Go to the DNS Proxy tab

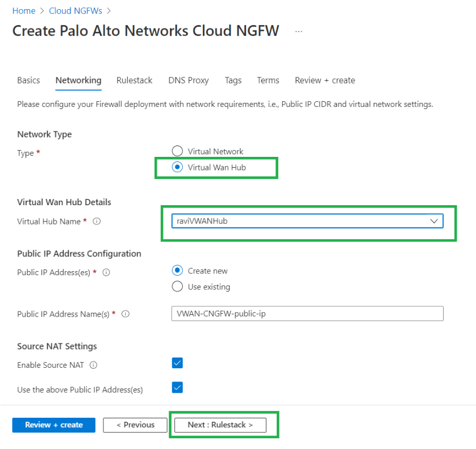click(189, 80)
